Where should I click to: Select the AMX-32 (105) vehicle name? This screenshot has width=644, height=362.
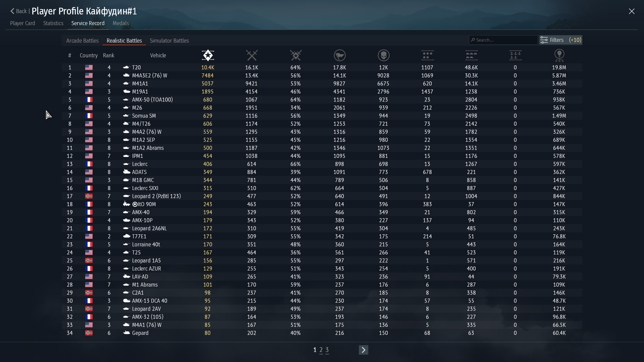point(148,317)
